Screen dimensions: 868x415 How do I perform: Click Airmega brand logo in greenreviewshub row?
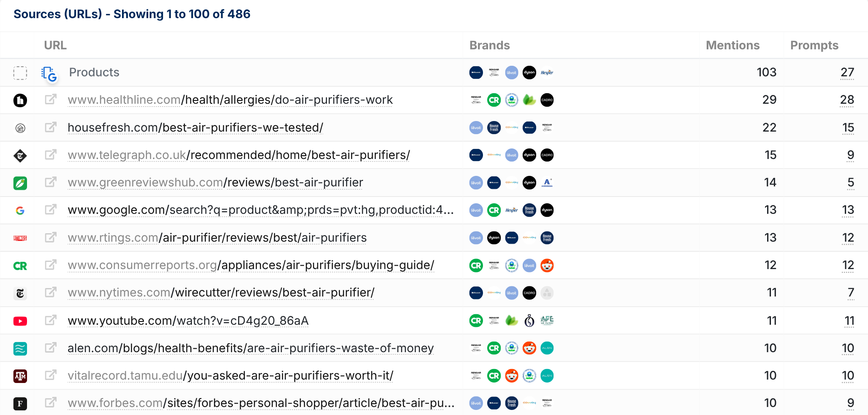tap(547, 183)
